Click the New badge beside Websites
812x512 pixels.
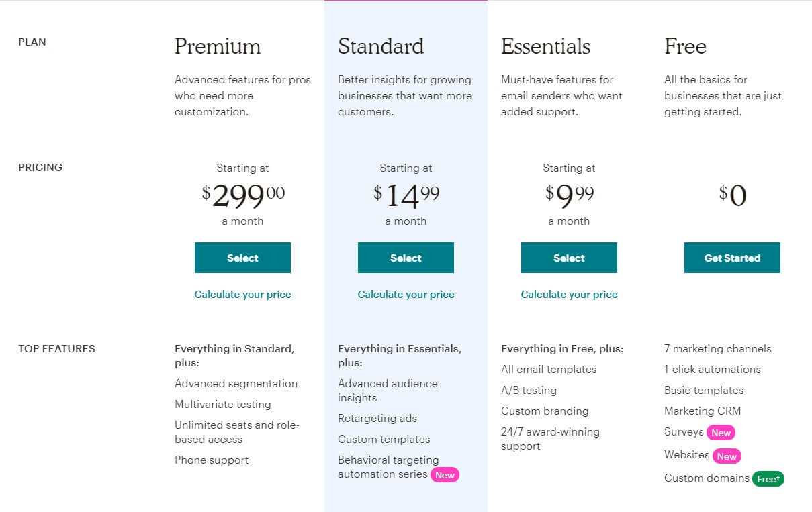click(727, 456)
